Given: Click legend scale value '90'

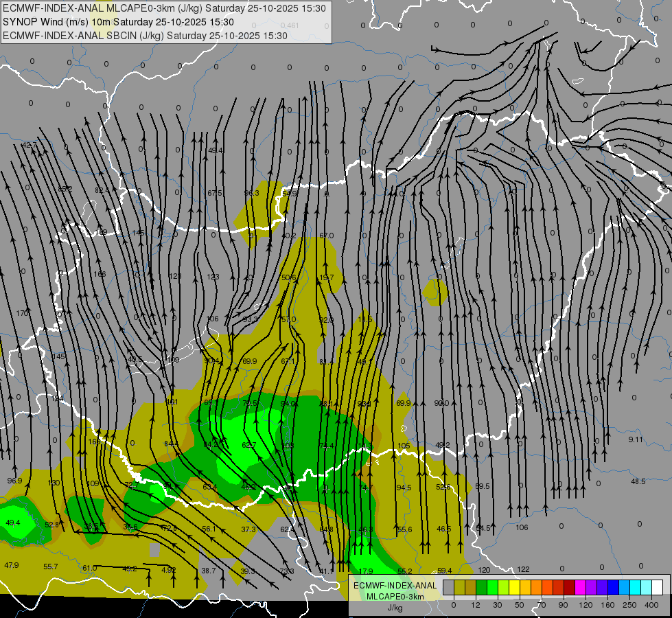Looking at the screenshot, I should coord(563,605).
